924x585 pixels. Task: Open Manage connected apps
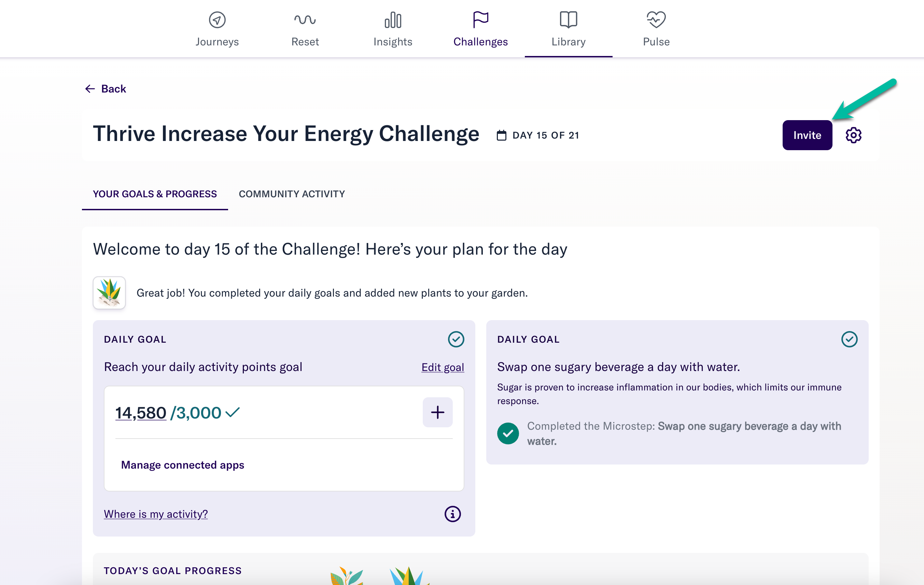tap(182, 465)
